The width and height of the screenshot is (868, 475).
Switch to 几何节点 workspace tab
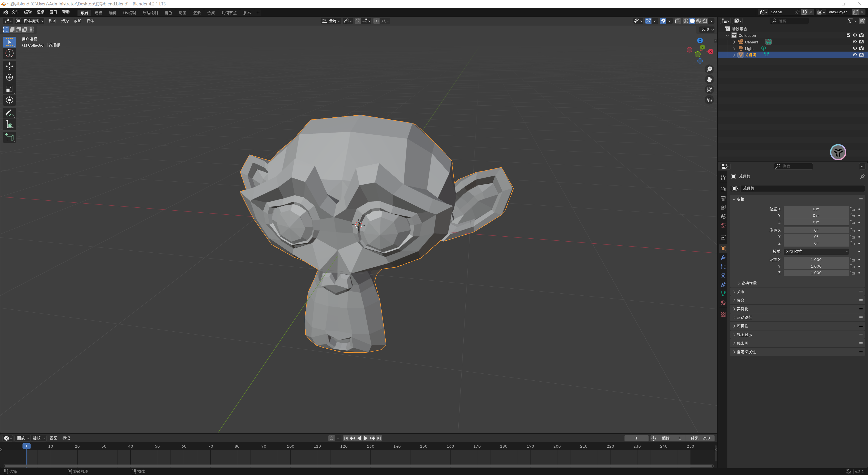coord(229,13)
